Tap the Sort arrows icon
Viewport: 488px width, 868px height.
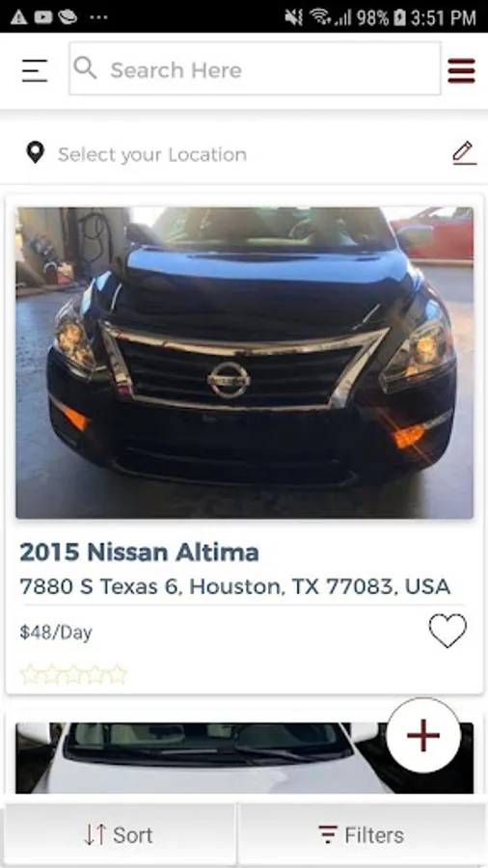[95, 835]
